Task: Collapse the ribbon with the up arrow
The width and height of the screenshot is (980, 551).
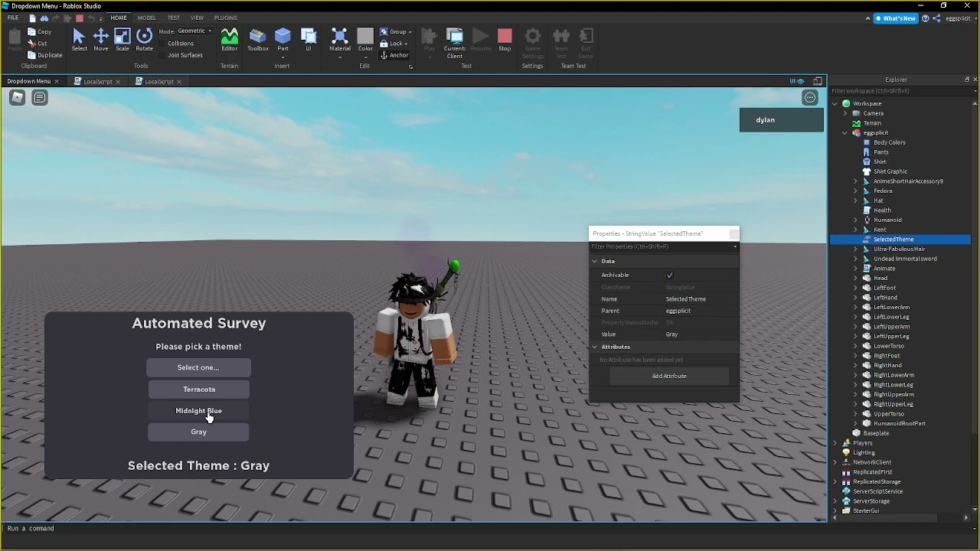Action: (x=868, y=18)
